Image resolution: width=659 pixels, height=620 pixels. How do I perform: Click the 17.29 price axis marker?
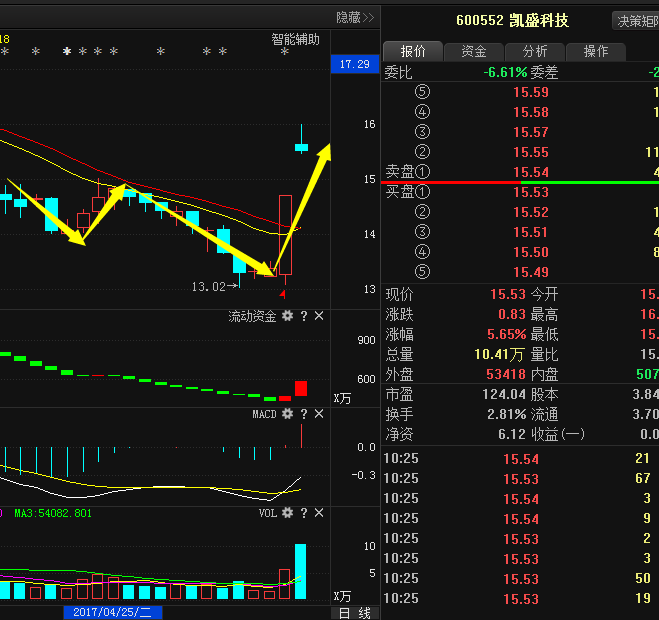click(355, 64)
